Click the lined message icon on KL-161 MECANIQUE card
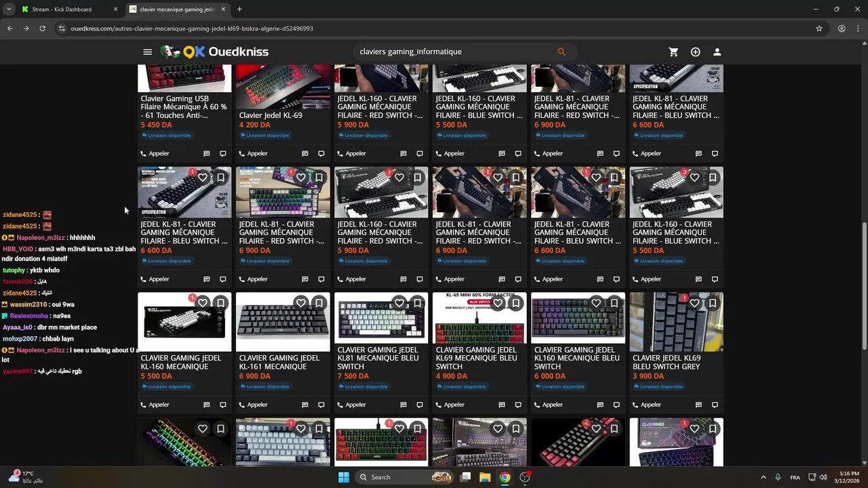This screenshot has width=868, height=488. [305, 405]
